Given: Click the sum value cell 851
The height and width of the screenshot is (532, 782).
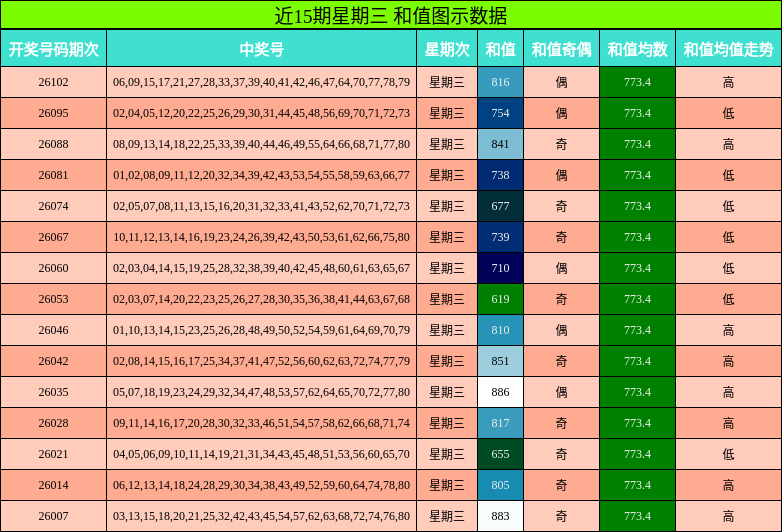Looking at the screenshot, I should tap(500, 361).
